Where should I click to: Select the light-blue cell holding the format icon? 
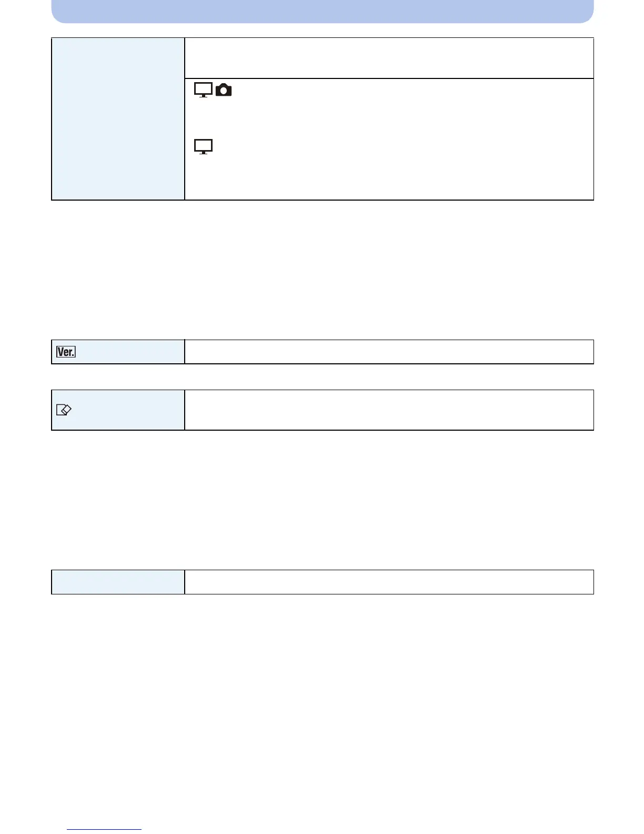[x=118, y=410]
